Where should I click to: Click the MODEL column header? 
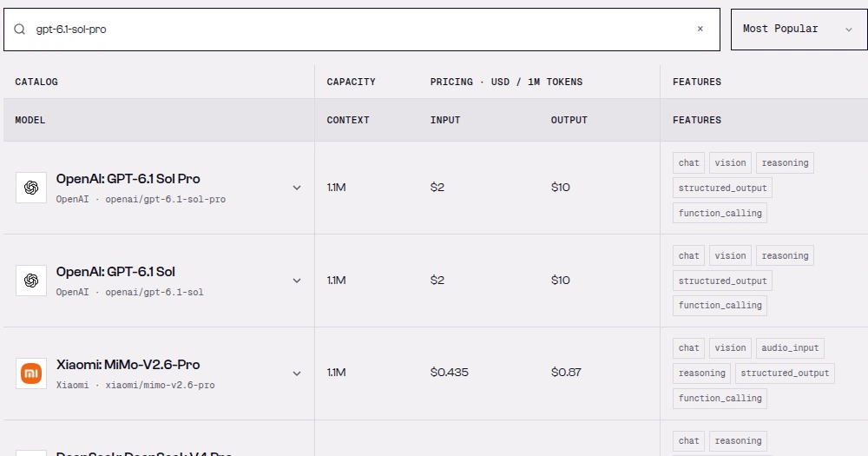[x=30, y=120]
